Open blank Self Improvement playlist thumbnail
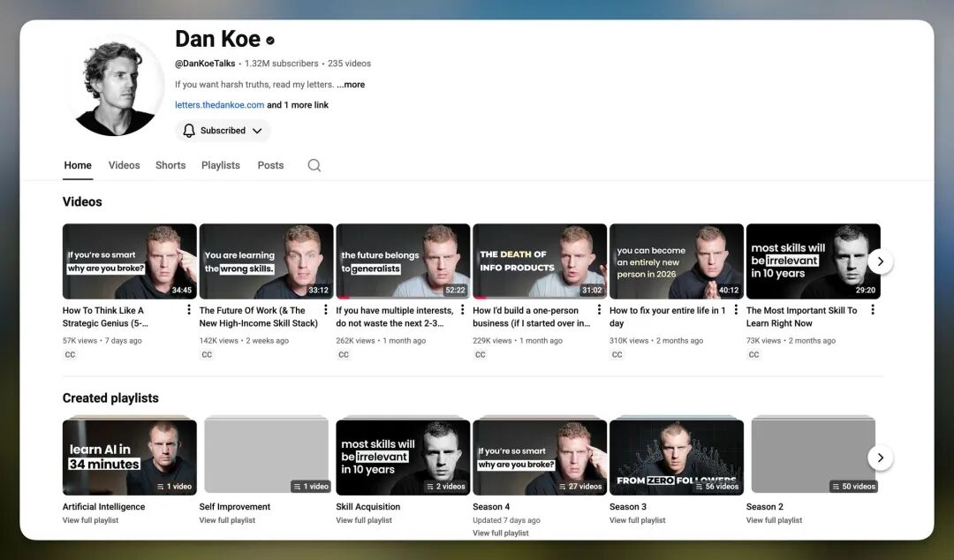 [x=267, y=455]
